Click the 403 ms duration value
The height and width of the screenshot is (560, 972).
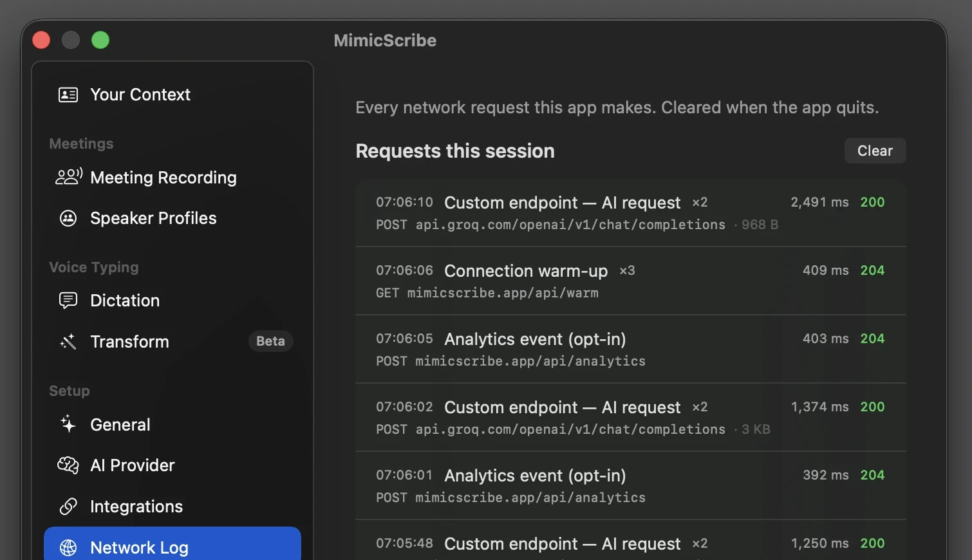(x=825, y=339)
